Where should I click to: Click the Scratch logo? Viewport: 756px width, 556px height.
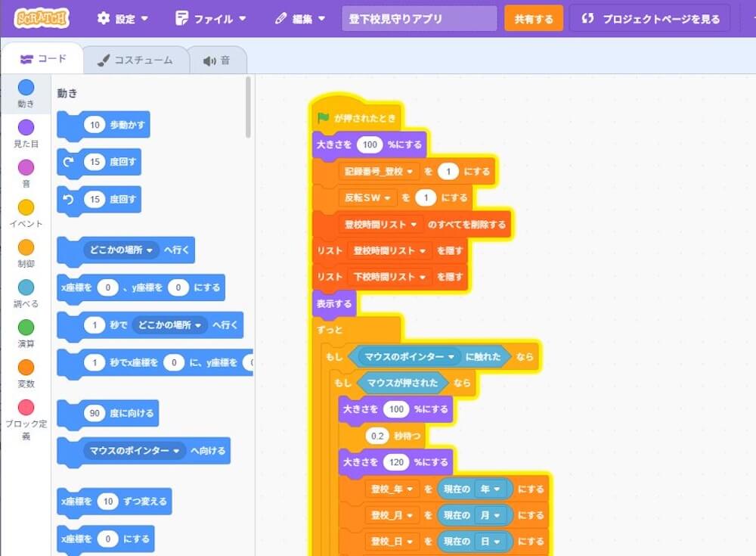pyautogui.click(x=42, y=18)
